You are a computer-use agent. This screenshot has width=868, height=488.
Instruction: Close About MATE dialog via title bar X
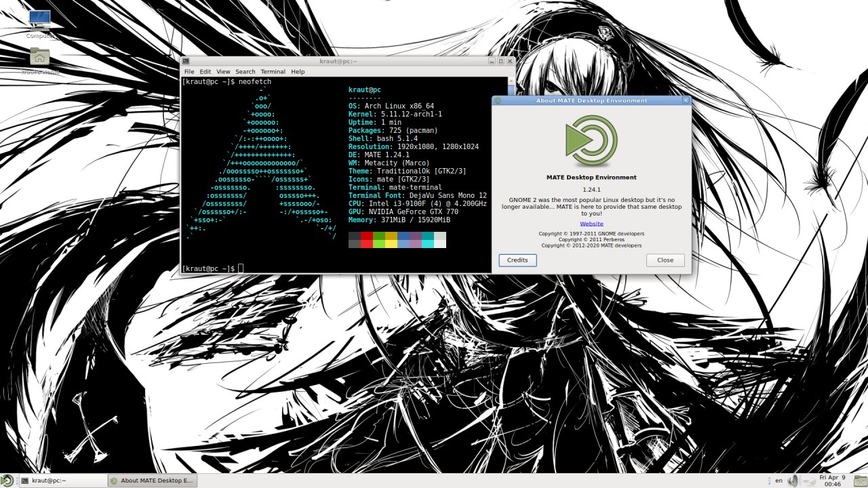pos(686,100)
